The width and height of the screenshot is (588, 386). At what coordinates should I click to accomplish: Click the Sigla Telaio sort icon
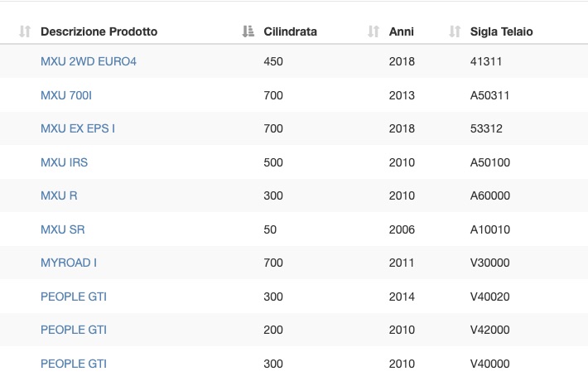[455, 31]
